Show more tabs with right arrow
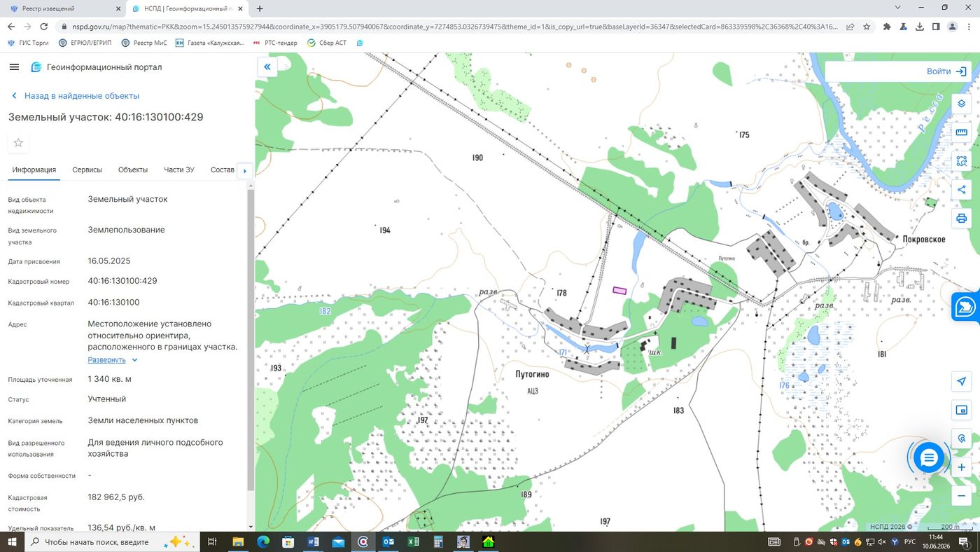The height and width of the screenshot is (552, 980). [244, 170]
